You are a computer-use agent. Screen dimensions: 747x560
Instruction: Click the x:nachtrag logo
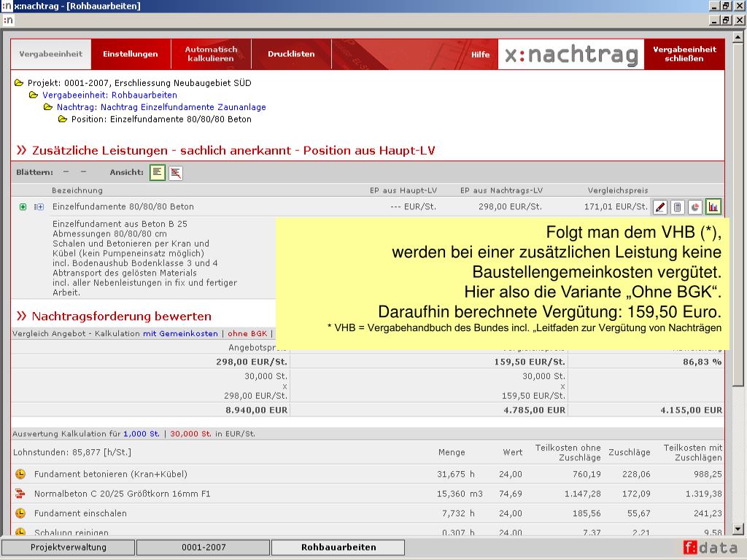[x=571, y=54]
